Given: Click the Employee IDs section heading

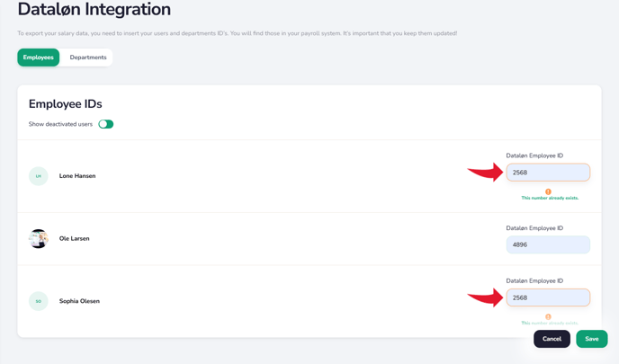Looking at the screenshot, I should coord(66,104).
